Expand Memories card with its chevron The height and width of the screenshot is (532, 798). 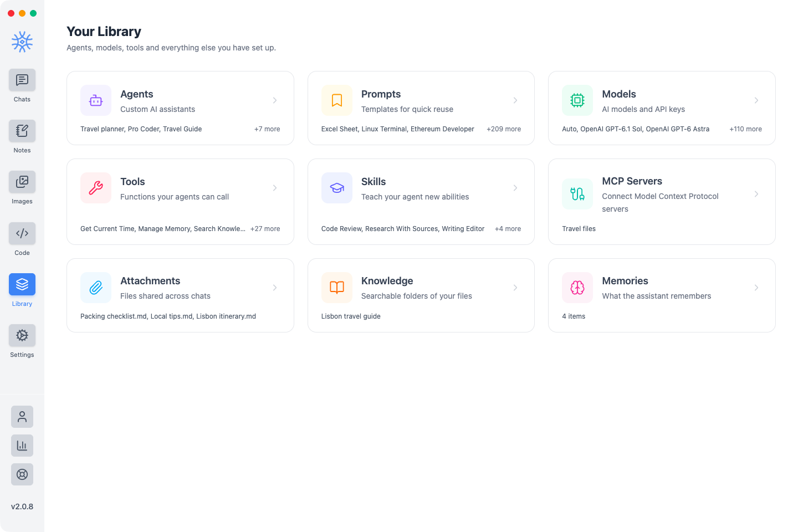pos(756,288)
